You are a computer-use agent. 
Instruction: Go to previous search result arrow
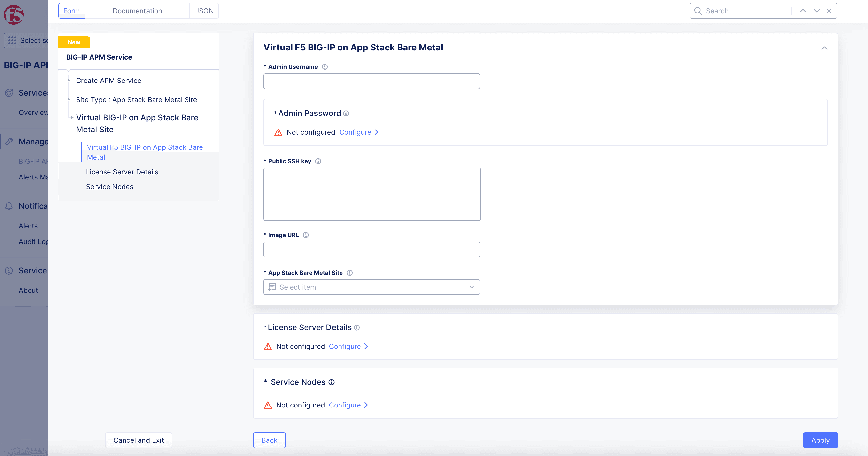tap(803, 11)
